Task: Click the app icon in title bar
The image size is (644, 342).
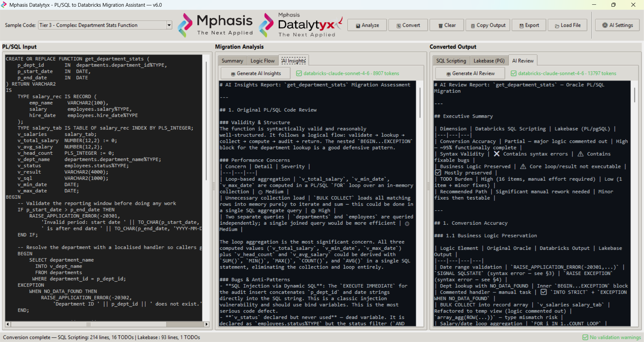Action: [x=4, y=5]
